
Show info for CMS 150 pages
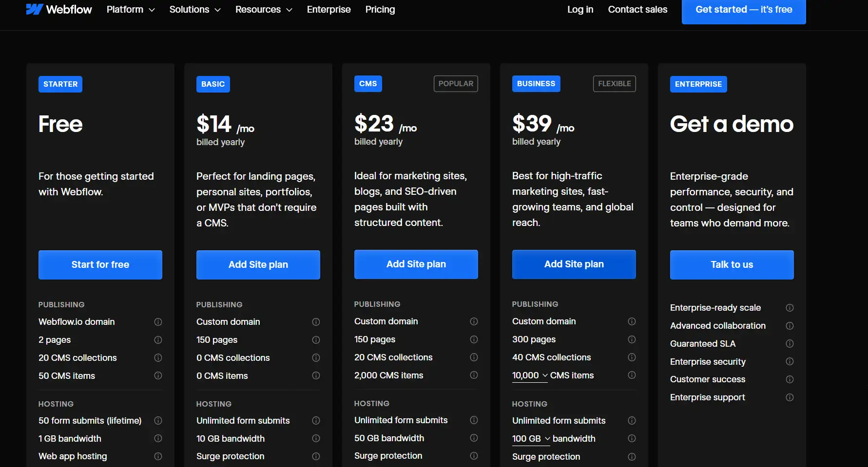[474, 339]
